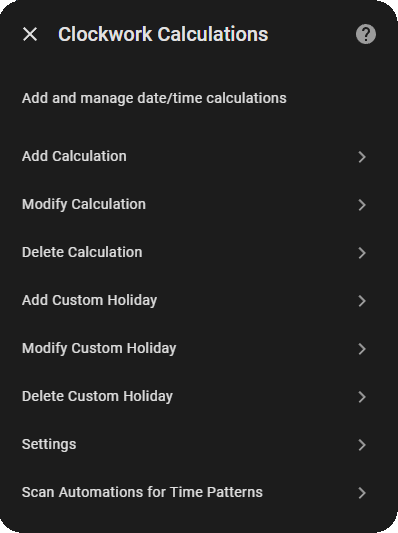This screenshot has width=398, height=533.
Task: Click the chevron next to Add Calculation
Action: (x=362, y=157)
